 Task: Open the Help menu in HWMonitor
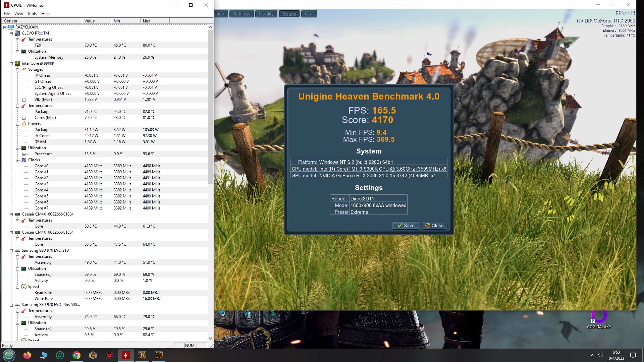click(x=45, y=14)
